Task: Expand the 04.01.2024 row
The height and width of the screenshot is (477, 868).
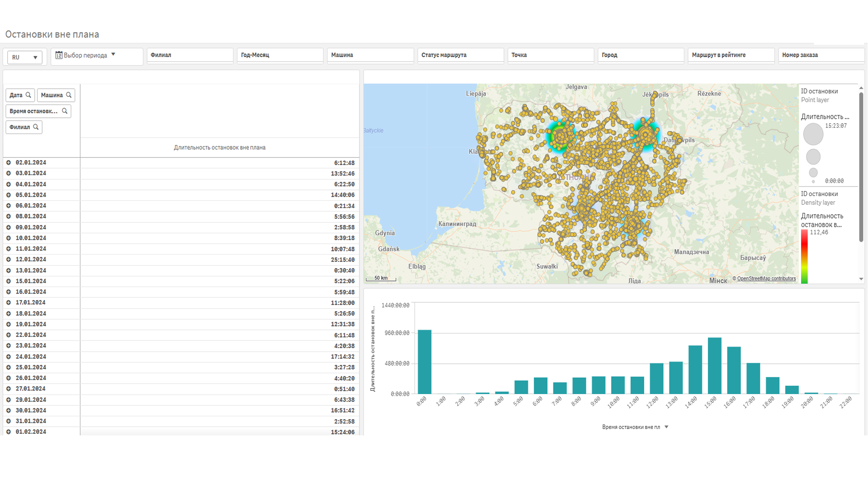Action: (x=8, y=184)
